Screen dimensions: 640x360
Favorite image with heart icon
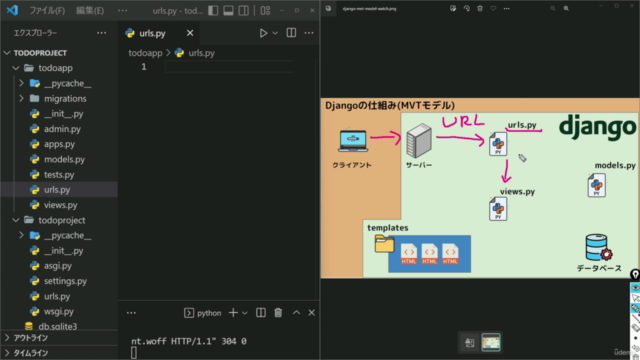[493, 9]
